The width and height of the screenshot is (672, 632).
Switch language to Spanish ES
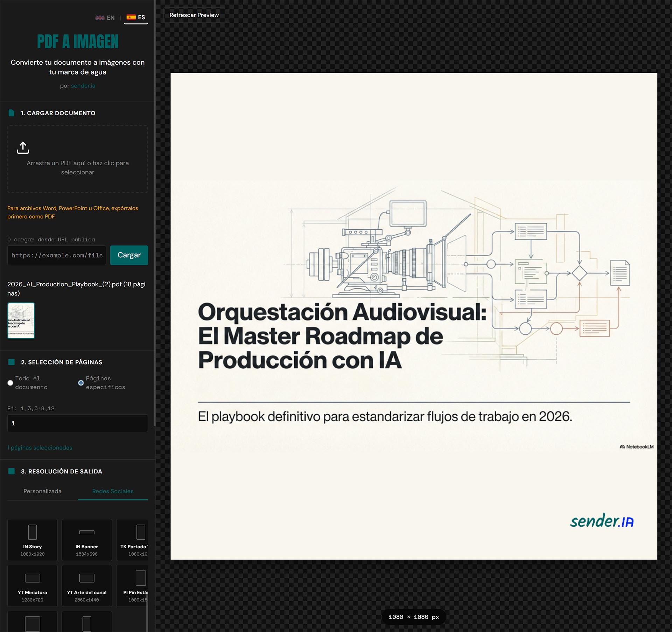pyautogui.click(x=136, y=18)
